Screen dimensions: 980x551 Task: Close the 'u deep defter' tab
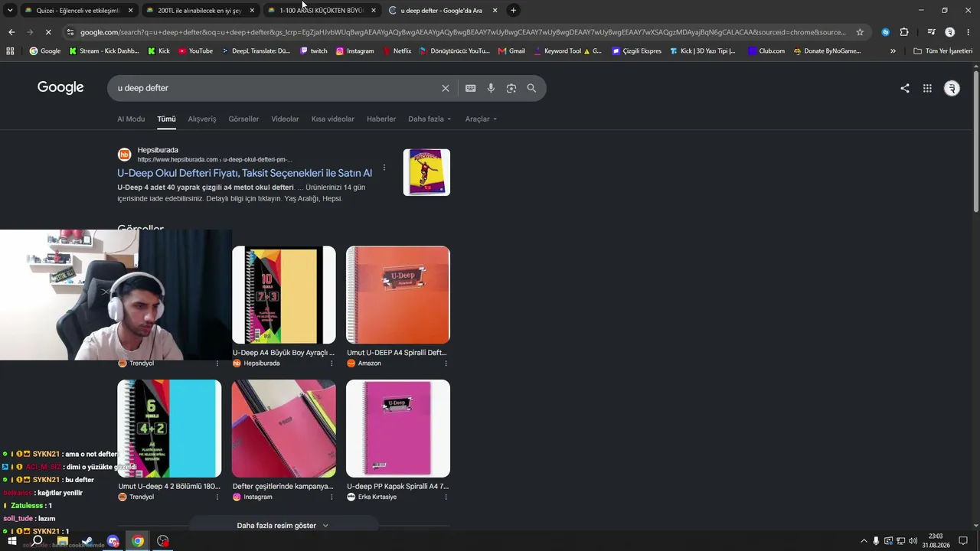coord(495,10)
